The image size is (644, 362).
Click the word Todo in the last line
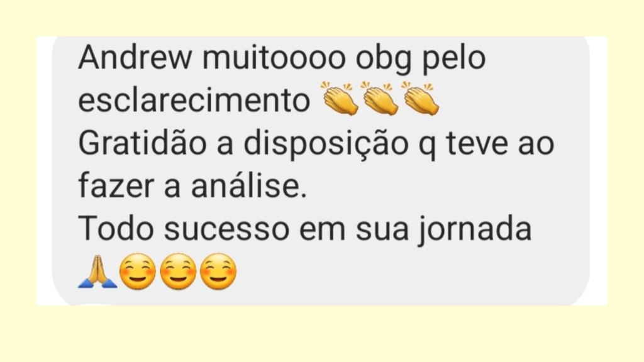point(116,229)
